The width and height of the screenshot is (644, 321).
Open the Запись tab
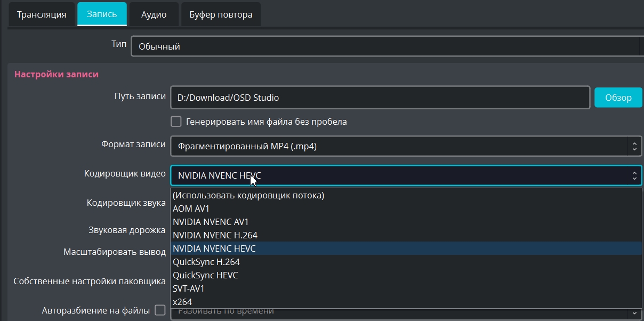click(x=102, y=14)
